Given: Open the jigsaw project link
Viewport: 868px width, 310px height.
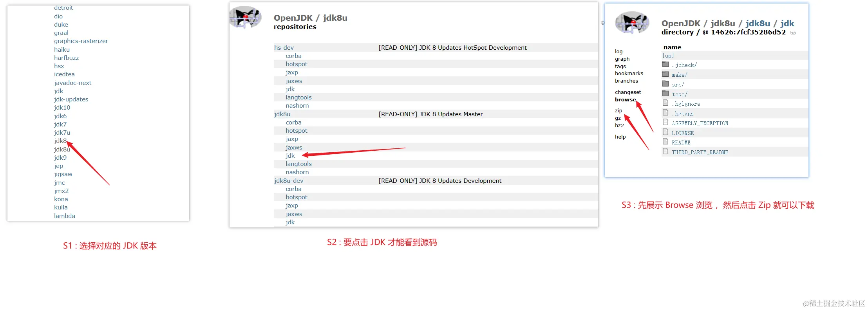Looking at the screenshot, I should pos(63,174).
